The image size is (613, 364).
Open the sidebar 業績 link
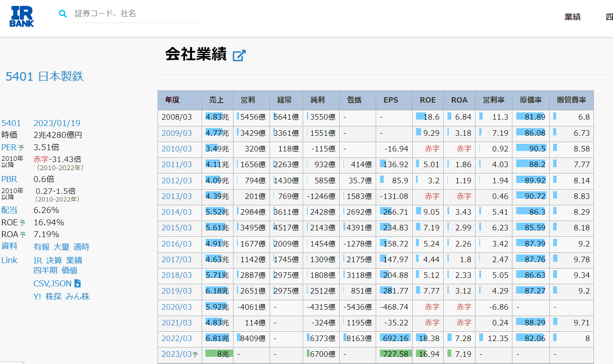pos(74,260)
